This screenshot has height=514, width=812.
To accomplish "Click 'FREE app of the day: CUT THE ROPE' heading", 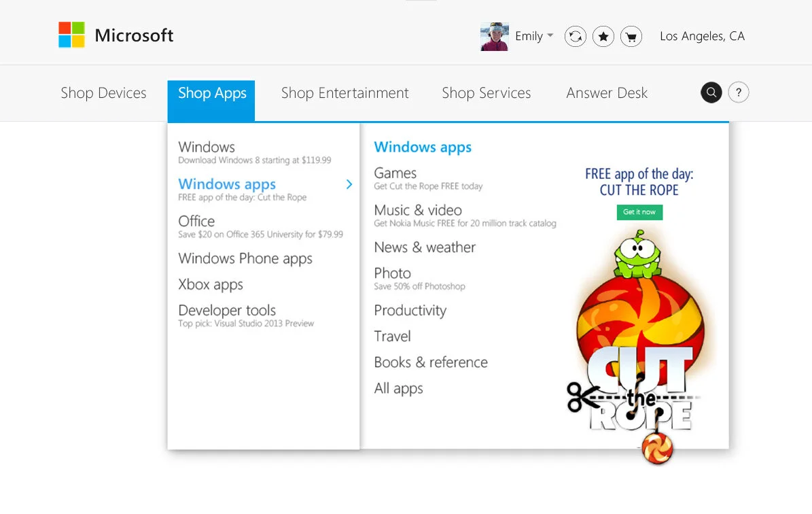I will [639, 182].
